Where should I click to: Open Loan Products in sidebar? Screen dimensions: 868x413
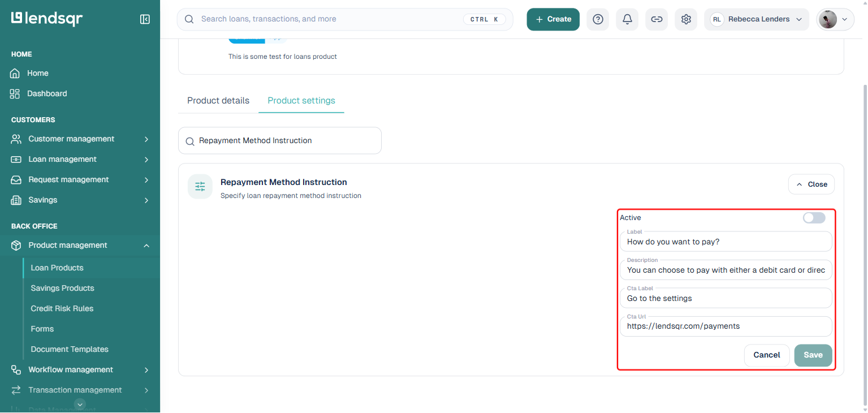(x=57, y=268)
